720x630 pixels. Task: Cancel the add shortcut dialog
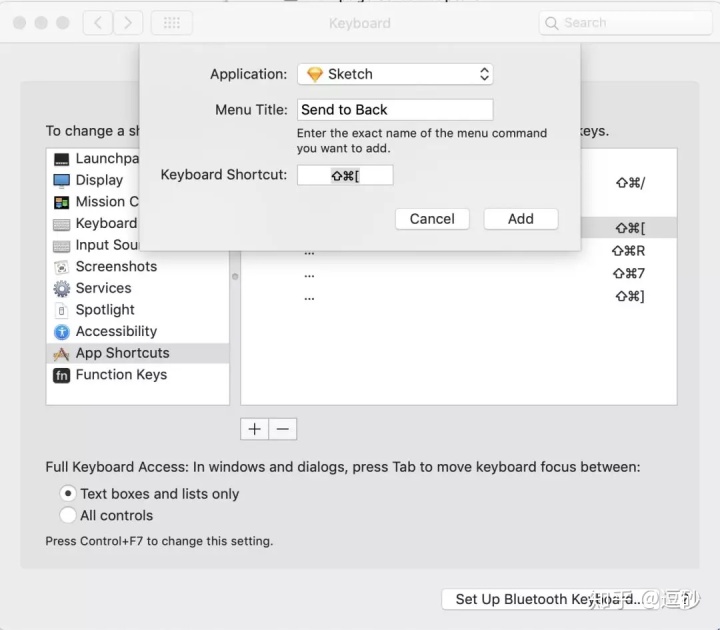pyautogui.click(x=432, y=219)
